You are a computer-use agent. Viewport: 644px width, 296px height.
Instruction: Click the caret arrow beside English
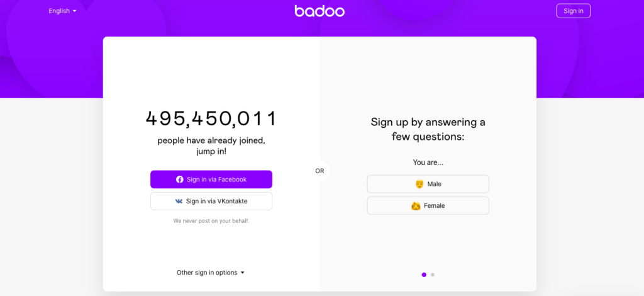[75, 11]
